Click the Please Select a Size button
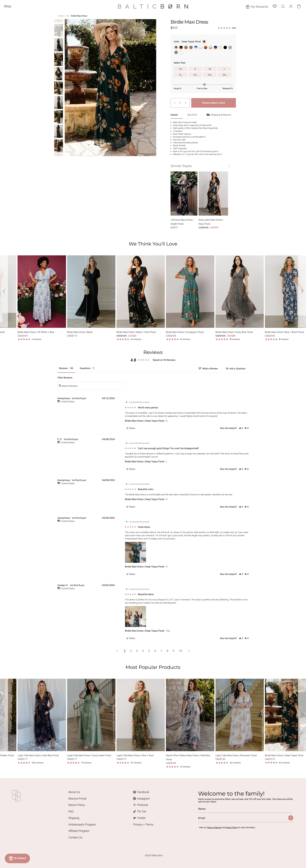Viewport: 306px width, 868px height. [x=214, y=103]
